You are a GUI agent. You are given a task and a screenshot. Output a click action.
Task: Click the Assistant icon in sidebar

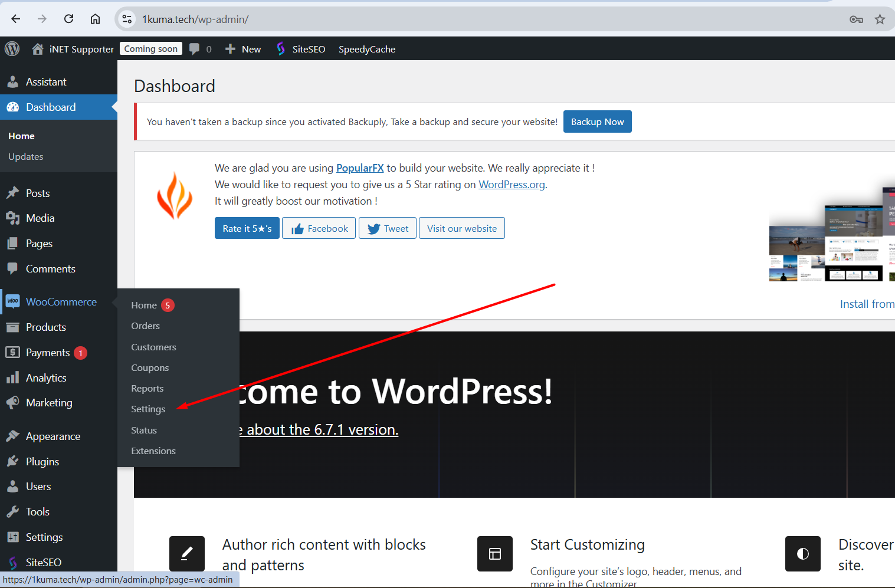[12, 82]
